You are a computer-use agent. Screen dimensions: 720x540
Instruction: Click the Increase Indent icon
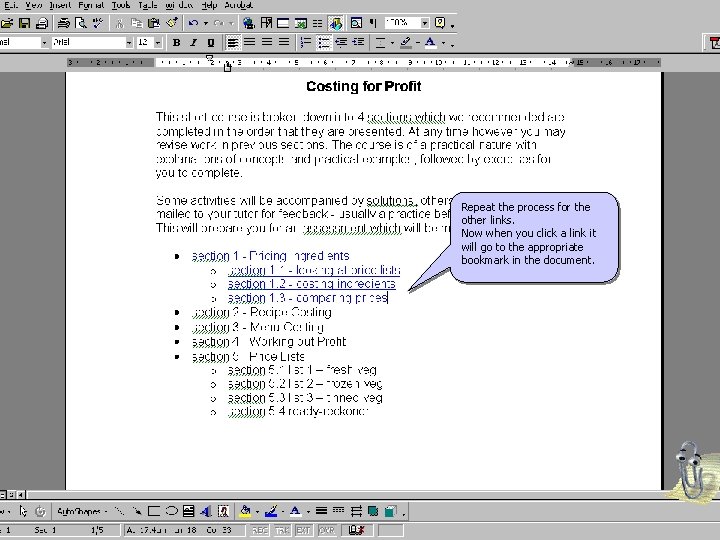358,43
